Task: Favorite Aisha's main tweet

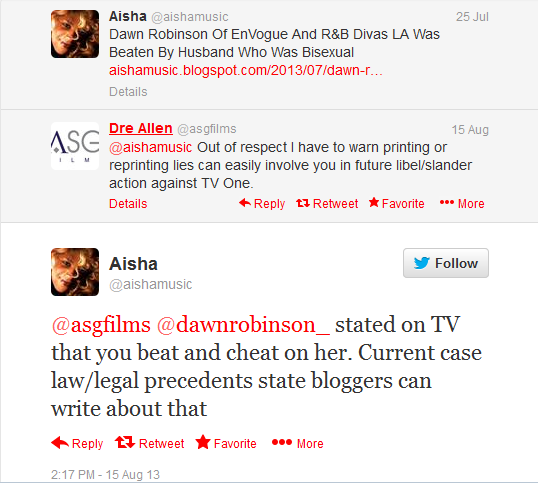Action: point(226,443)
